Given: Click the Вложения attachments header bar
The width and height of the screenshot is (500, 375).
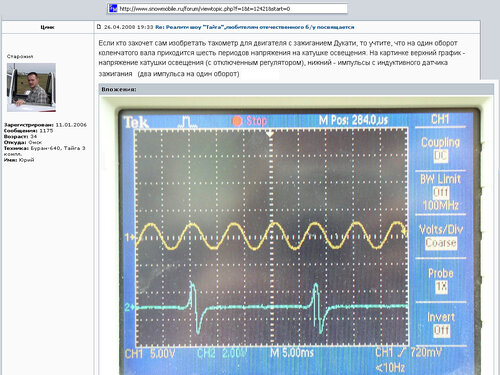Looking at the screenshot, I should [x=296, y=89].
